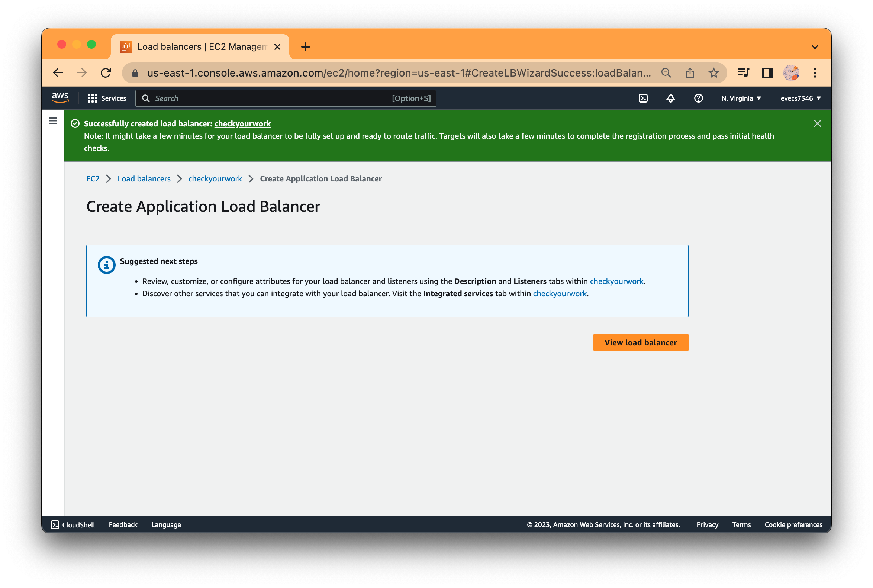Expand the evecs7346 account dropdown
Screen dimensions: 873x588
coord(801,98)
